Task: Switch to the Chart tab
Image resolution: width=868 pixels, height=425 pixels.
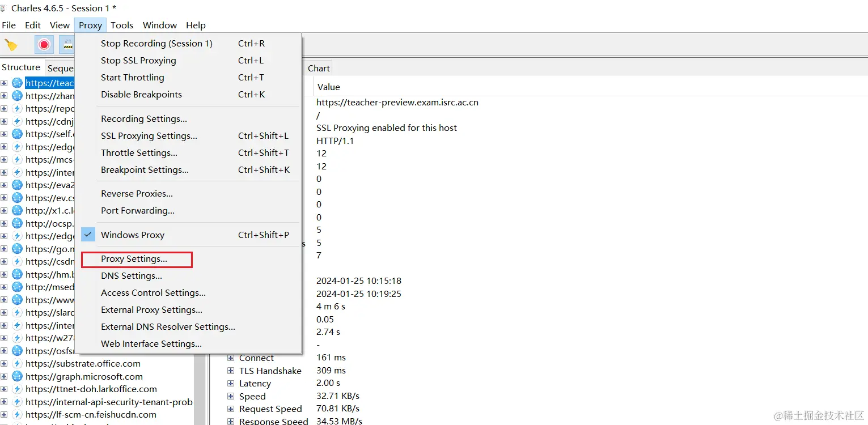Action: click(318, 68)
